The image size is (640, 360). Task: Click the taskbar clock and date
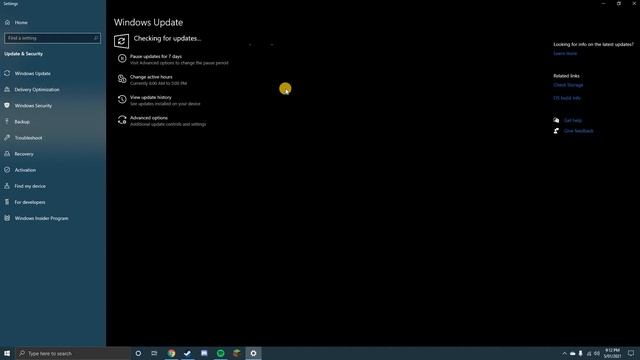click(x=612, y=353)
